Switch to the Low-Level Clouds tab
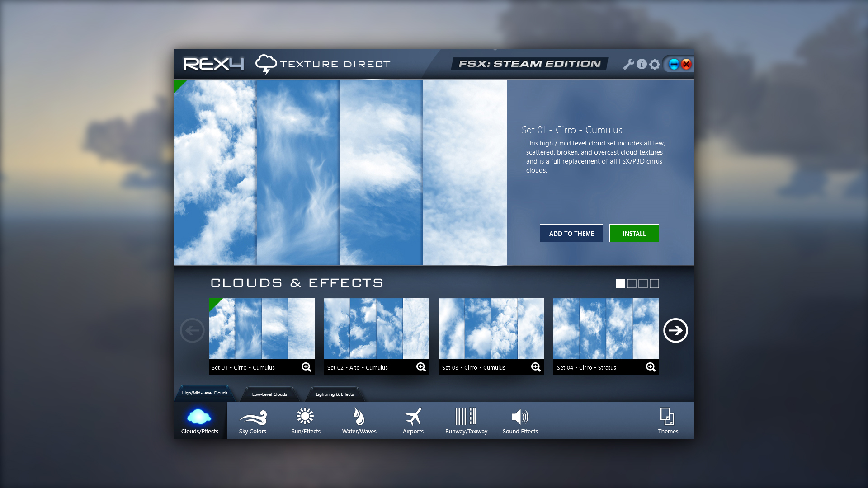Viewport: 868px width, 488px height. pyautogui.click(x=269, y=394)
